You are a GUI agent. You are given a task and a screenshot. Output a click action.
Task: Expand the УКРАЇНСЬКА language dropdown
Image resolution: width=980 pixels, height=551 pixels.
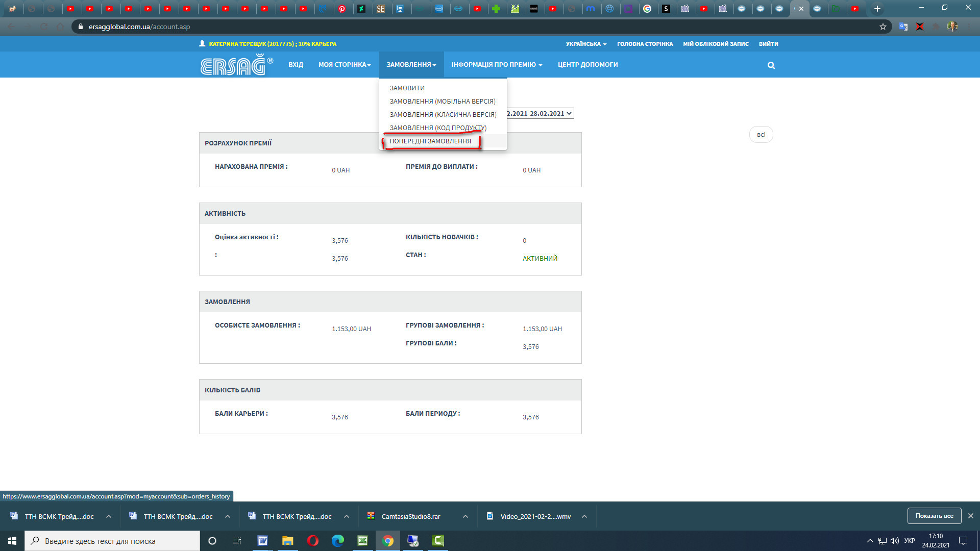tap(585, 44)
